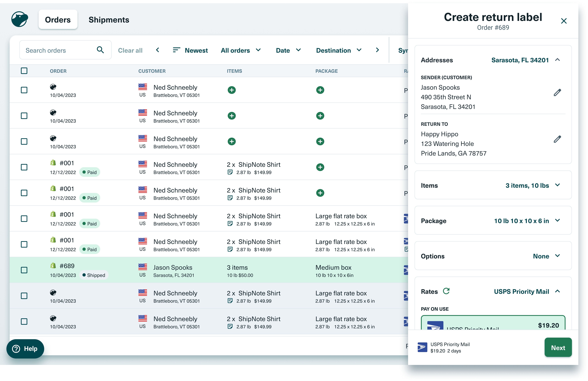Add items to third Ned Schneebly order

[x=231, y=141]
